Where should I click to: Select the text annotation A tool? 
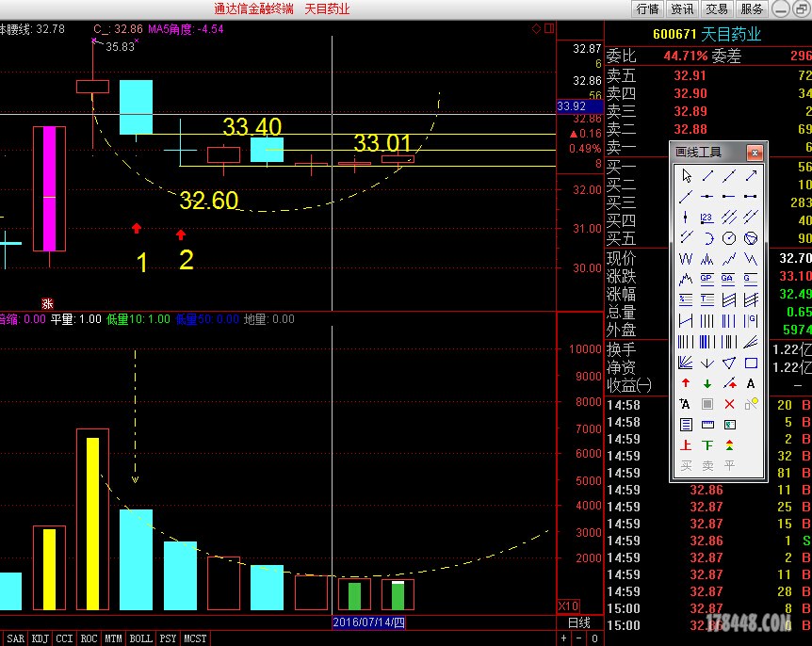(751, 383)
